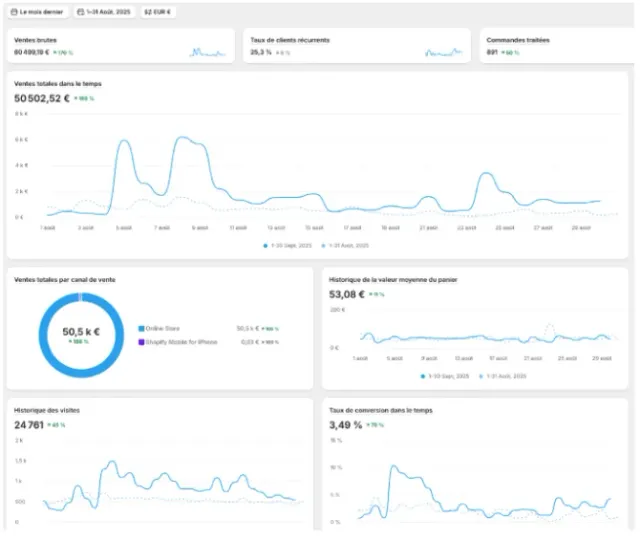
Task: Click the September legend dot under average basket chart
Action: [423, 376]
